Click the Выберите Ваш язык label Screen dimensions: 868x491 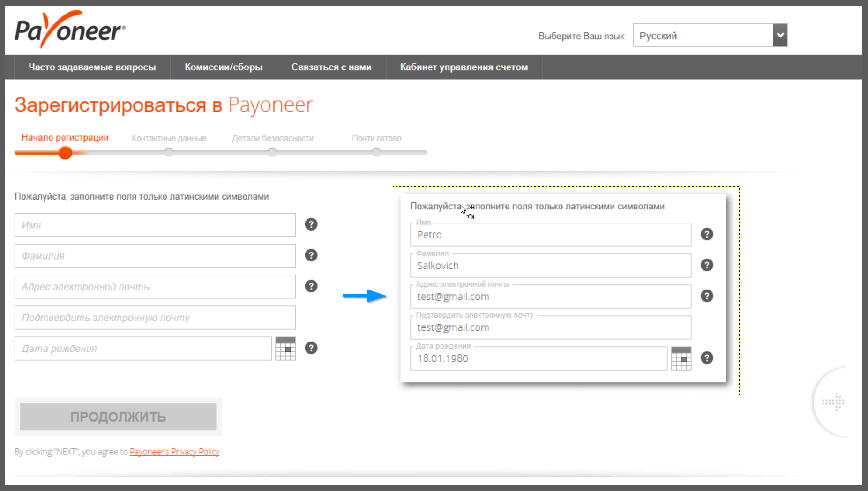tap(582, 36)
